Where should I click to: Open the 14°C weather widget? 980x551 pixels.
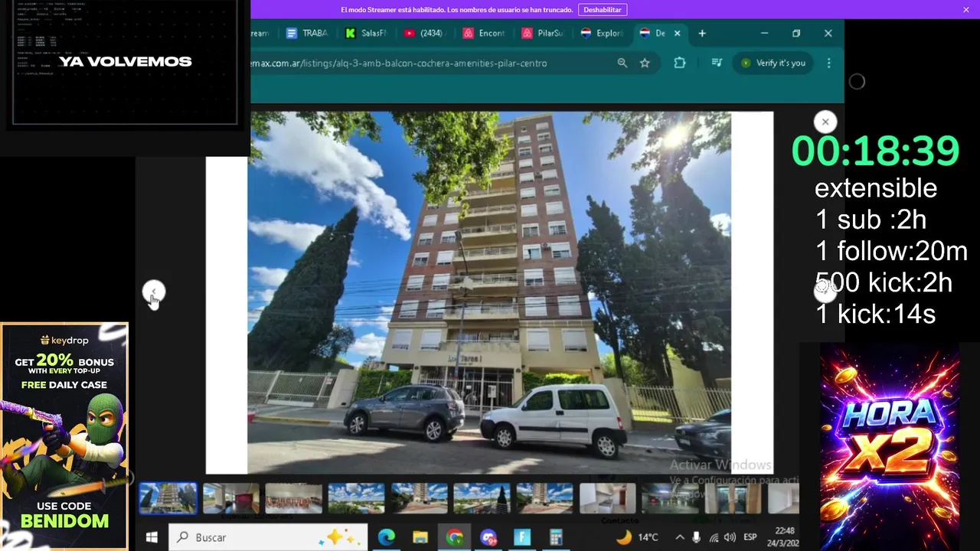pos(638,537)
